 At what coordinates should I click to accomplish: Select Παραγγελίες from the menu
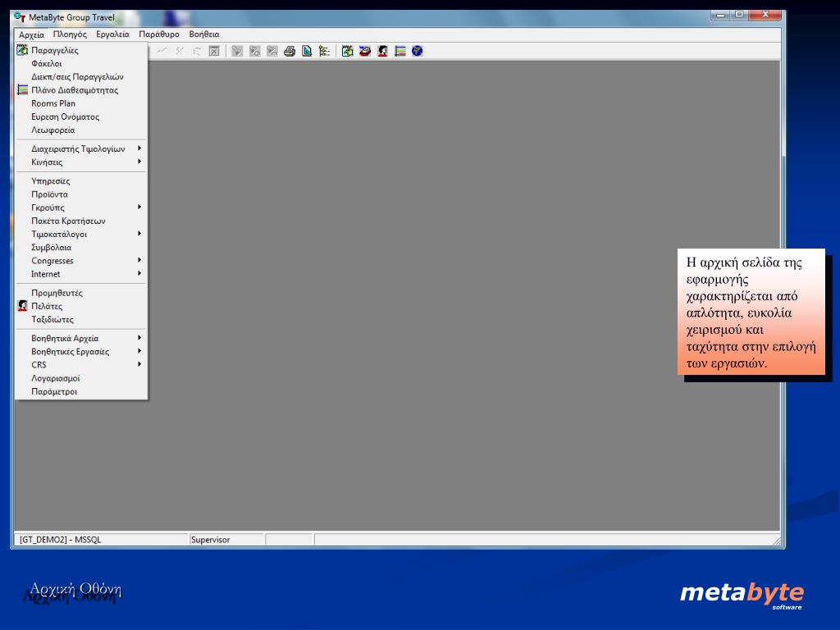pos(81,50)
